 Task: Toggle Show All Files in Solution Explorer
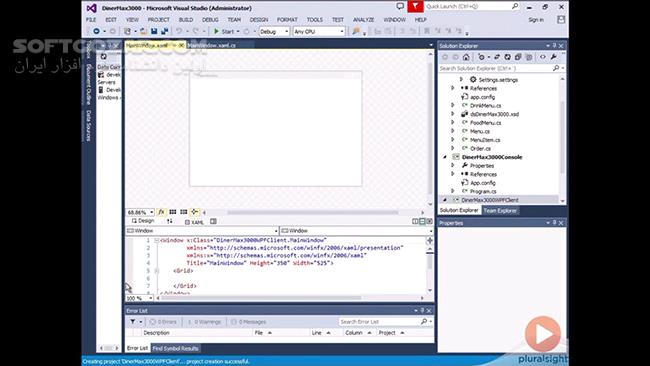529,57
